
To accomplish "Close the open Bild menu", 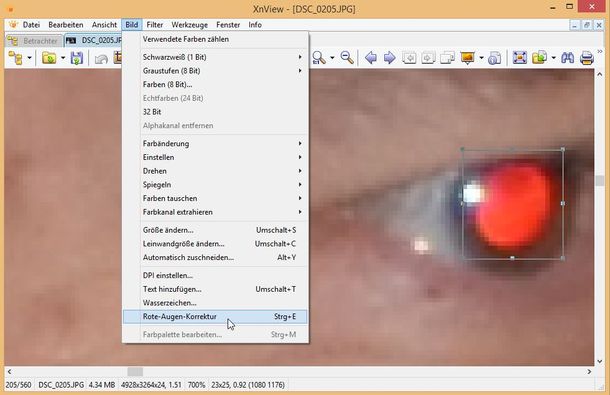I will tap(131, 25).
